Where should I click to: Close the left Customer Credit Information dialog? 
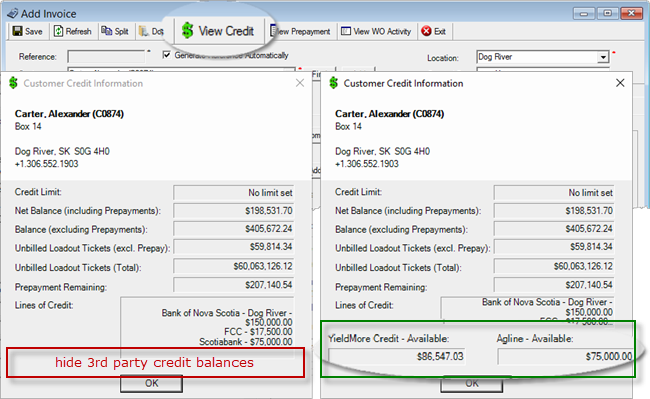tap(300, 83)
